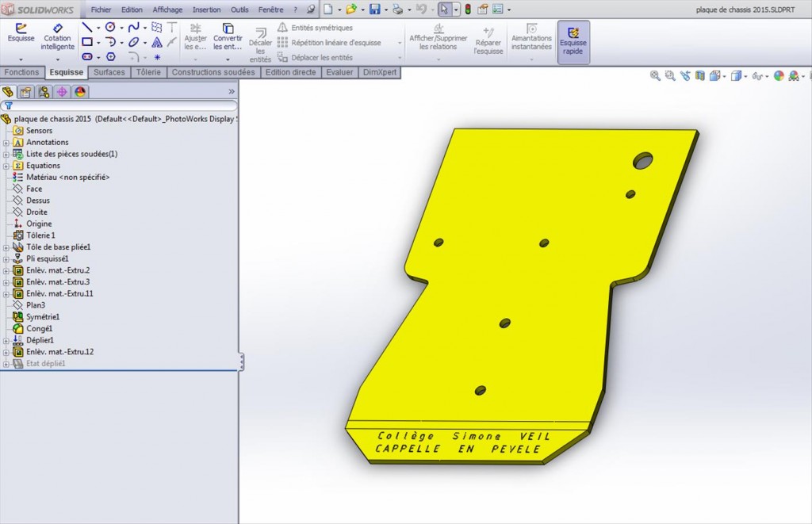This screenshot has width=812, height=524.
Task: Select the Circle sketch tool
Action: click(x=110, y=27)
